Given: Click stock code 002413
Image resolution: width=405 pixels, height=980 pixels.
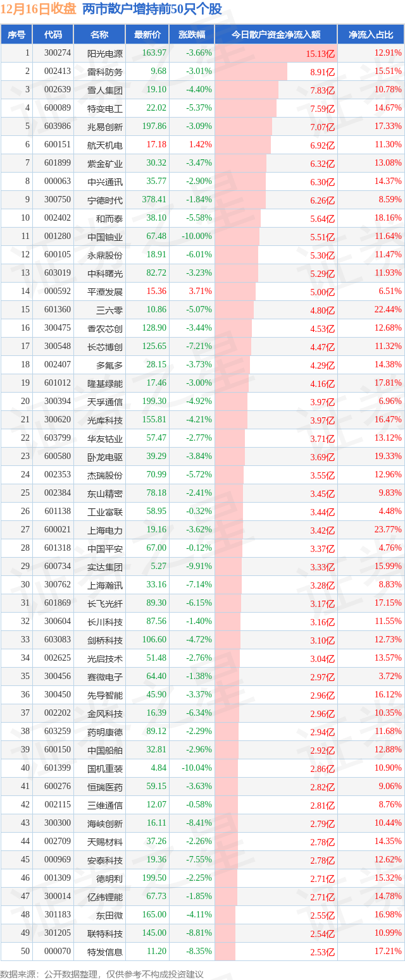Looking at the screenshot, I should click(x=58, y=71).
